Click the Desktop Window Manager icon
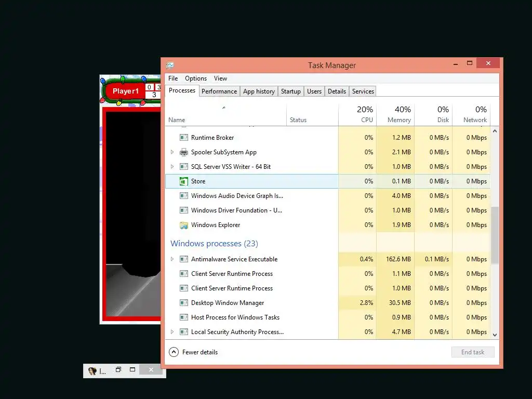The width and height of the screenshot is (532, 399). [183, 303]
